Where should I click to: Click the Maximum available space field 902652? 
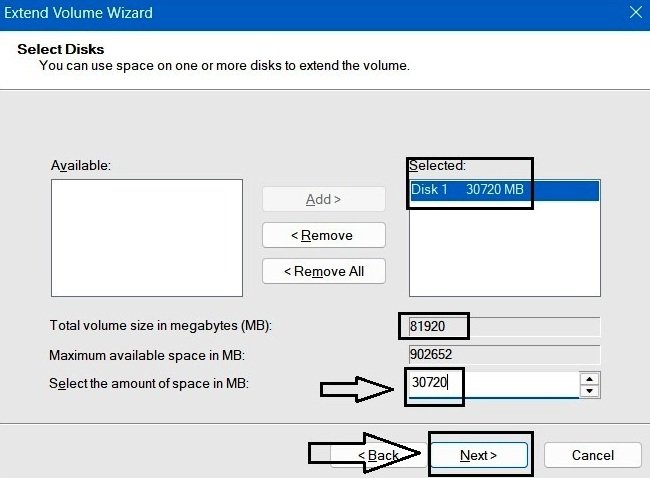504,354
